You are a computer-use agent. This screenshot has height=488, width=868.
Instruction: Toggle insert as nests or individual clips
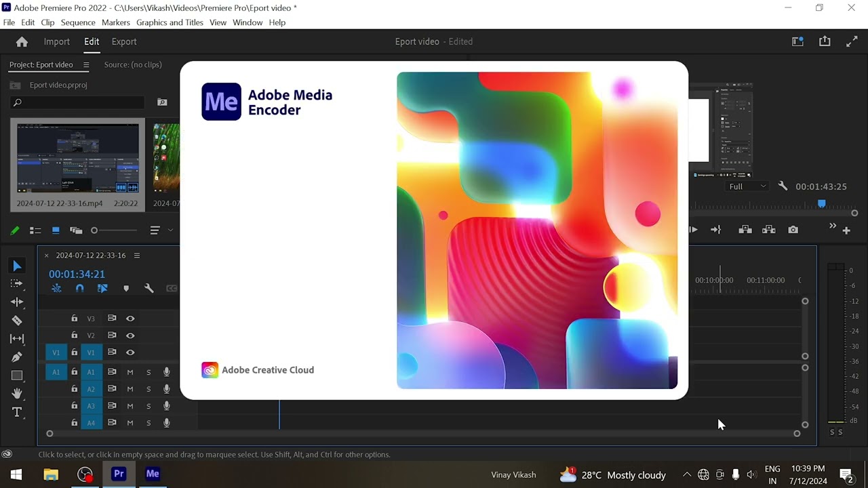(x=56, y=288)
